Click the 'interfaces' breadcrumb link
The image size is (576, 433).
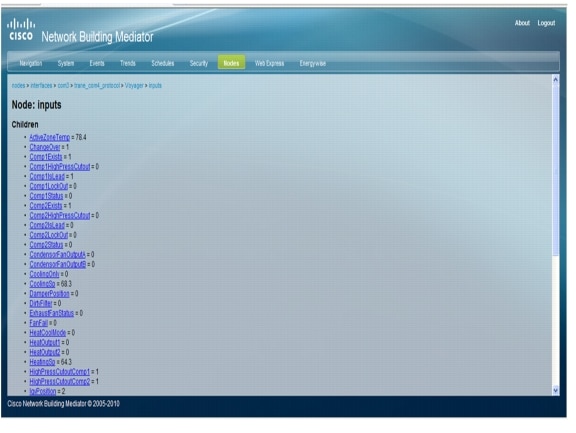coord(41,86)
